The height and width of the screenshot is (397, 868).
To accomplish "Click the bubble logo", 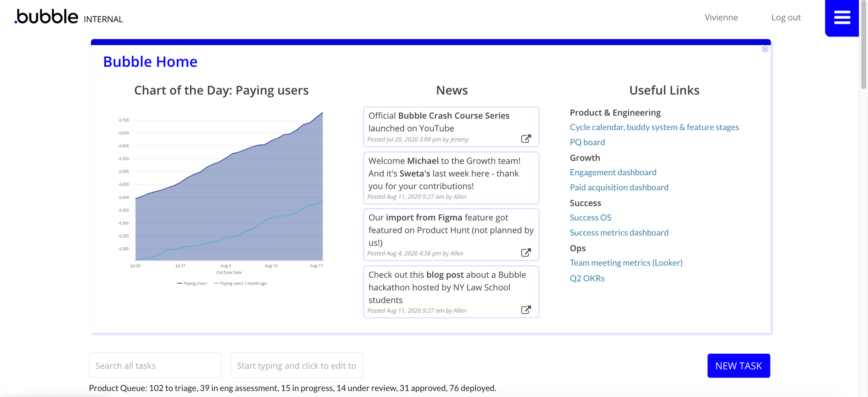I will coord(47,17).
